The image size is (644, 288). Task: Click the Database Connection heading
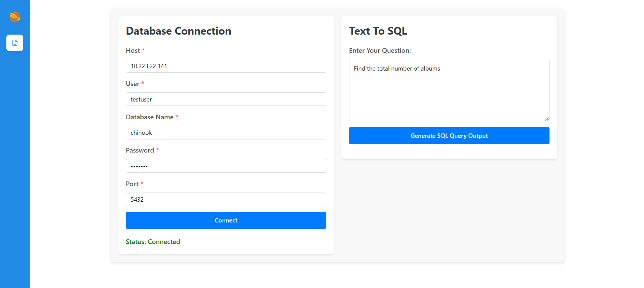point(179,31)
